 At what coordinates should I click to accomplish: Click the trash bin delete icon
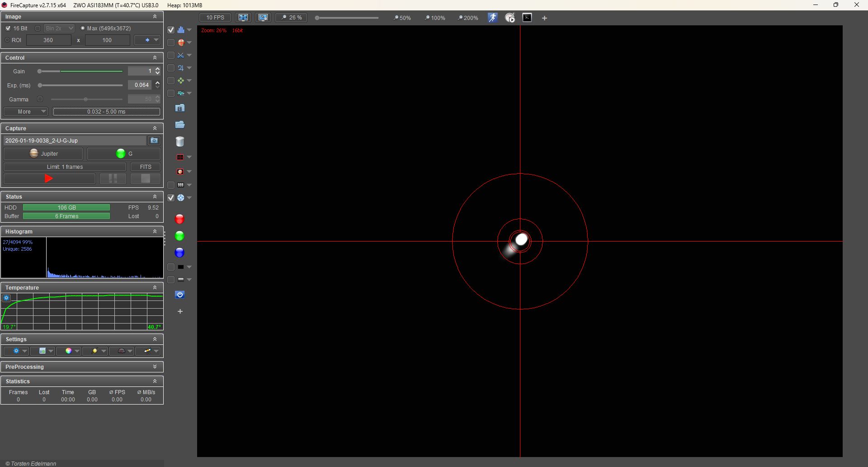tap(180, 142)
